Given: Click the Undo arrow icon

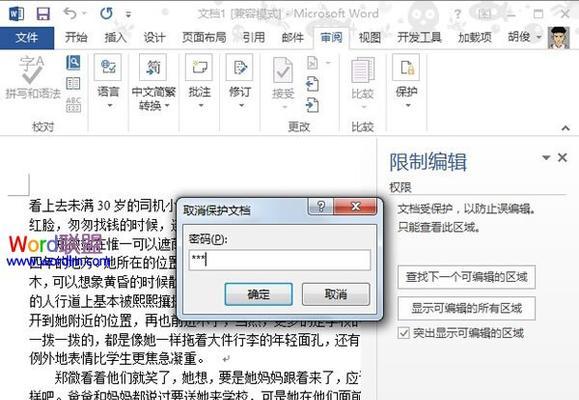Looking at the screenshot, I should [71, 14].
